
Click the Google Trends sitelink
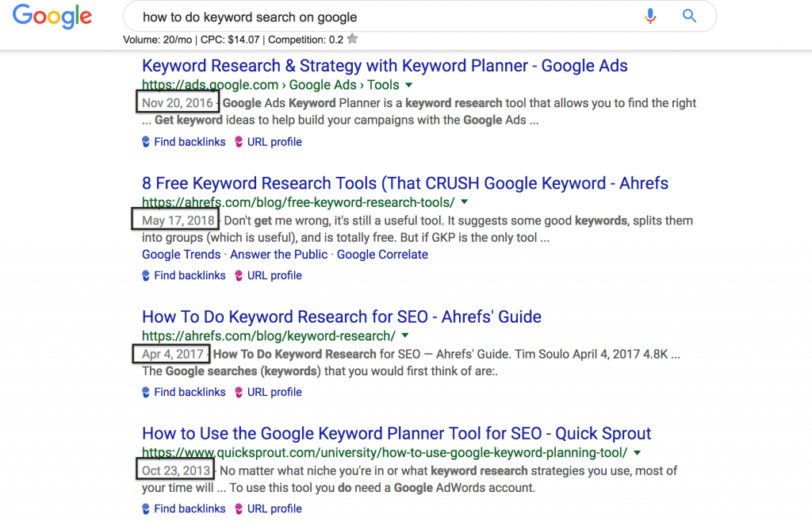182,255
